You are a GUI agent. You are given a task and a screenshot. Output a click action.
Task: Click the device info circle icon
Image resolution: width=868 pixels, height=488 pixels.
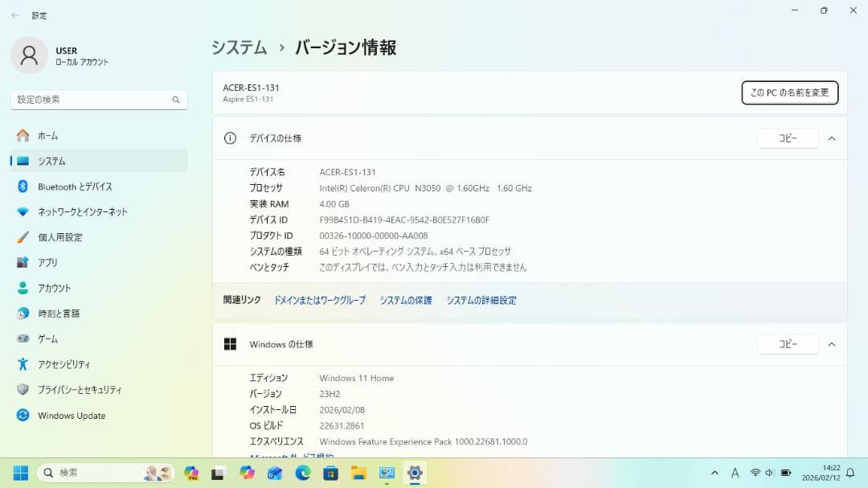click(230, 138)
